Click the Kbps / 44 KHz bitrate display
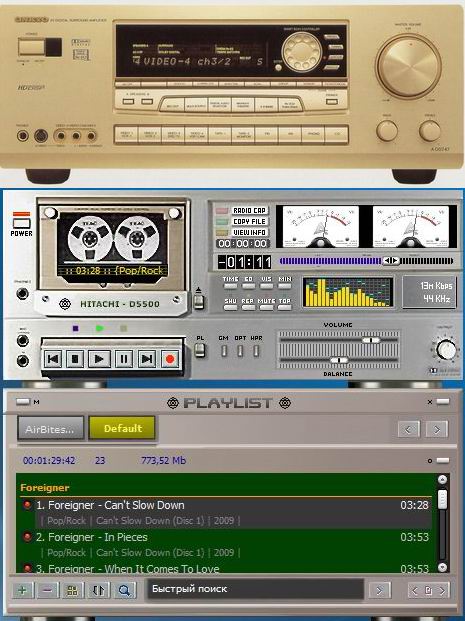Screen dimensions: 465x621 point(429,292)
